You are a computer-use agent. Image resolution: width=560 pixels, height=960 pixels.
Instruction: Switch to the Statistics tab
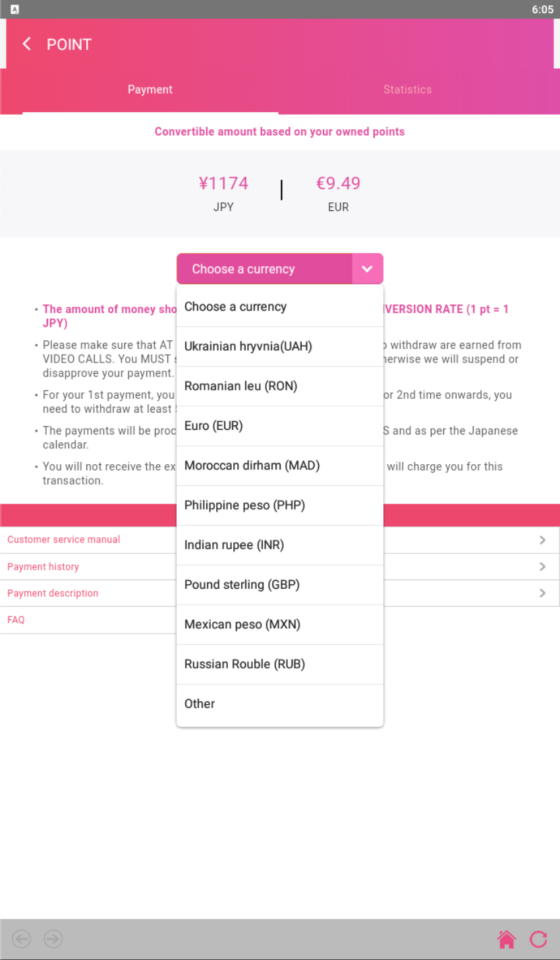click(x=408, y=90)
